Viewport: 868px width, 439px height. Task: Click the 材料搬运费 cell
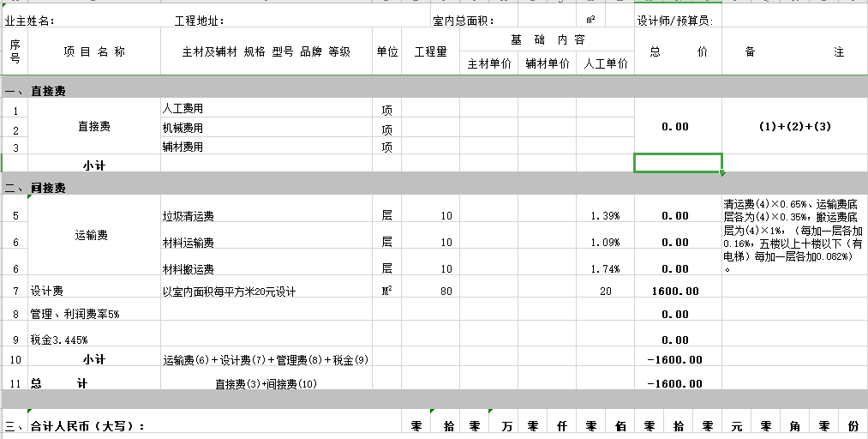[x=266, y=269]
